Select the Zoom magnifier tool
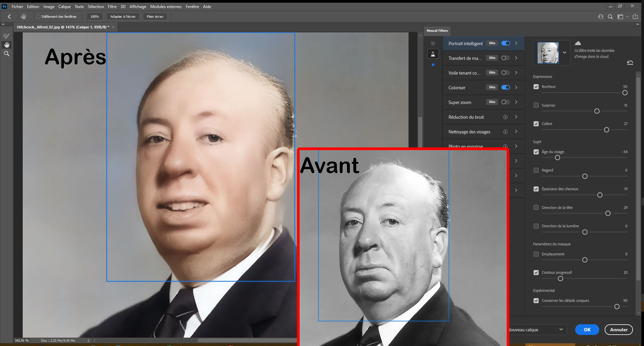The height and width of the screenshot is (346, 644). click(x=7, y=53)
